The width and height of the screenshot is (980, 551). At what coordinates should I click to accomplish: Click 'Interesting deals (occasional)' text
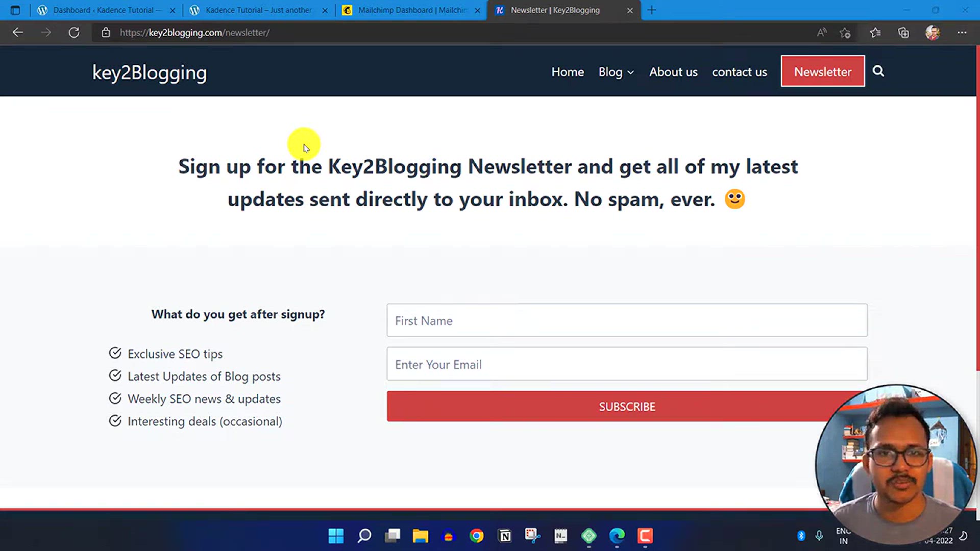pyautogui.click(x=205, y=421)
